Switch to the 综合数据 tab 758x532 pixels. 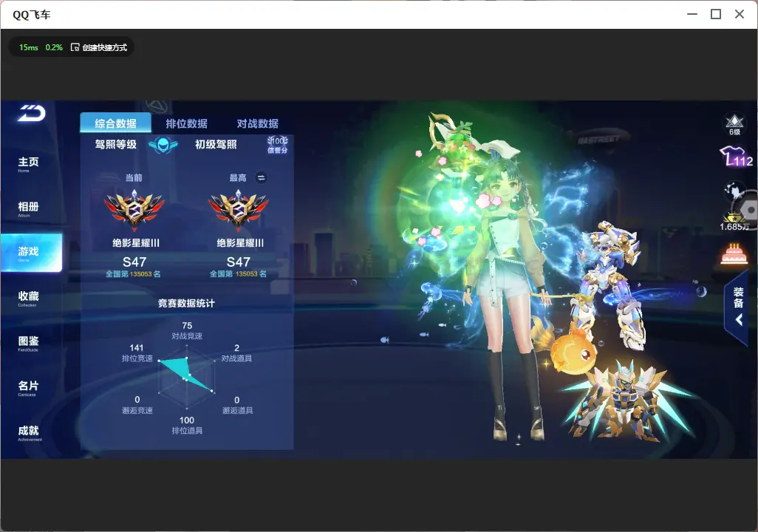click(115, 123)
